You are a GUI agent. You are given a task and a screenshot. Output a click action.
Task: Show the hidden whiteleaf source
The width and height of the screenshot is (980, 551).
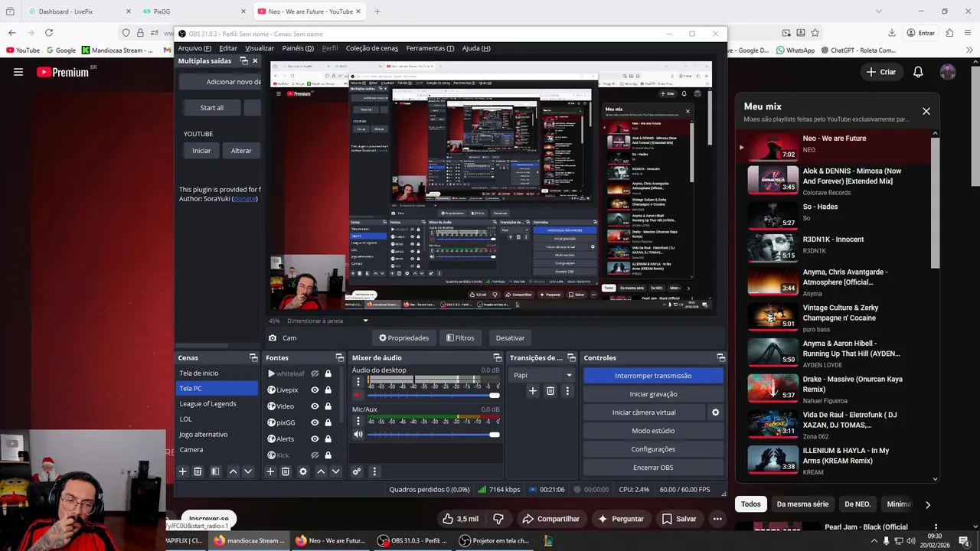[x=315, y=374]
